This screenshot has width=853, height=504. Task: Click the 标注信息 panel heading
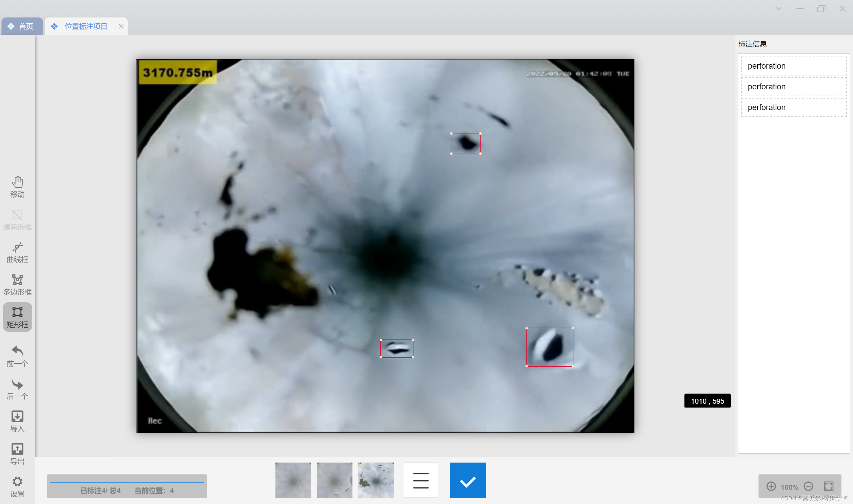coord(752,44)
